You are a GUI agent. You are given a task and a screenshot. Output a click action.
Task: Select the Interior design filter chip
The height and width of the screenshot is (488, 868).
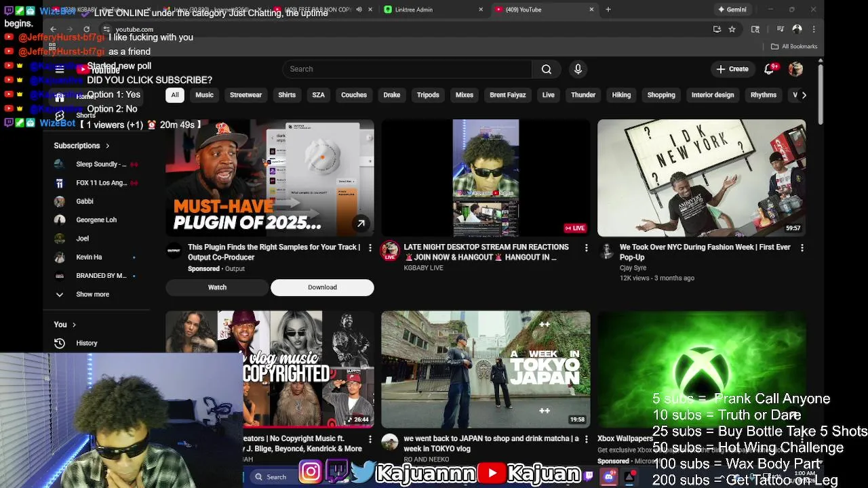point(713,95)
